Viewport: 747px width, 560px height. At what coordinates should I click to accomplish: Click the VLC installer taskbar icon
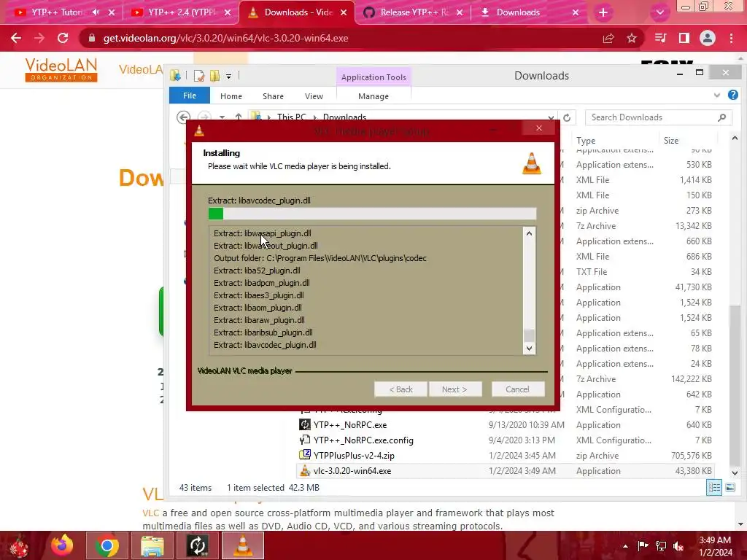coord(242,545)
